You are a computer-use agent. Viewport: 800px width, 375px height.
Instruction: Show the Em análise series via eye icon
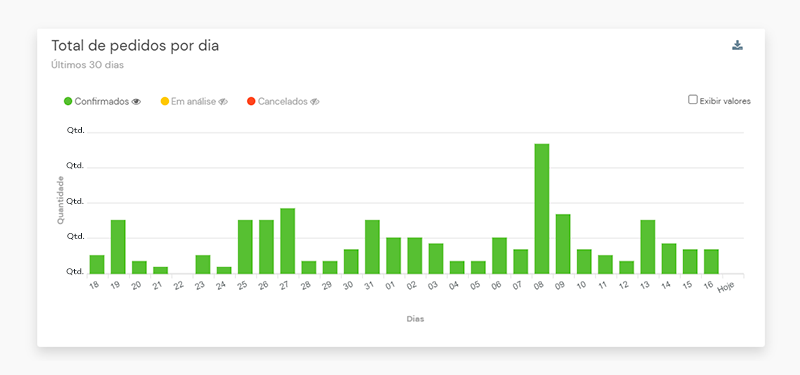[x=223, y=102]
